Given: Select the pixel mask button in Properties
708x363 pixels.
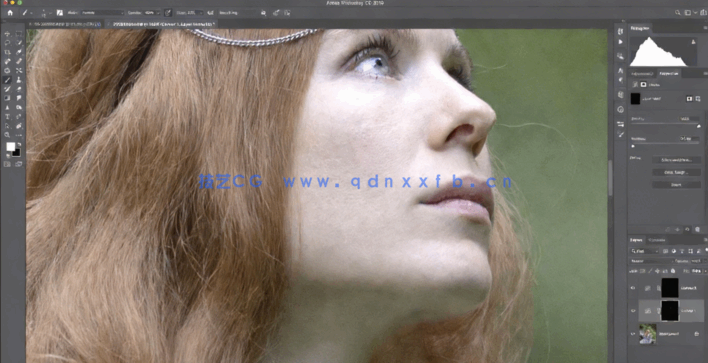Looking at the screenshot, I should [689, 99].
